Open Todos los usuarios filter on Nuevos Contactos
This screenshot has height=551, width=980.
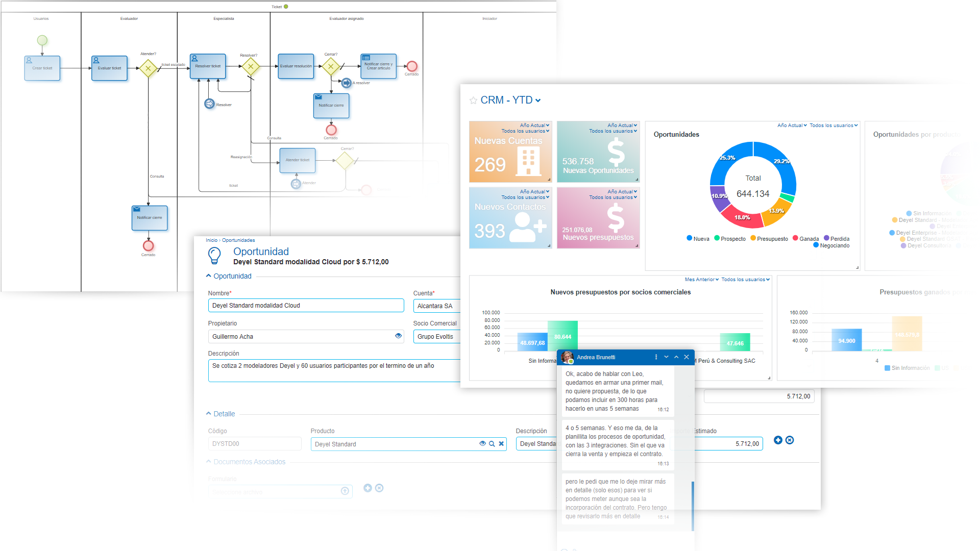[x=525, y=197]
